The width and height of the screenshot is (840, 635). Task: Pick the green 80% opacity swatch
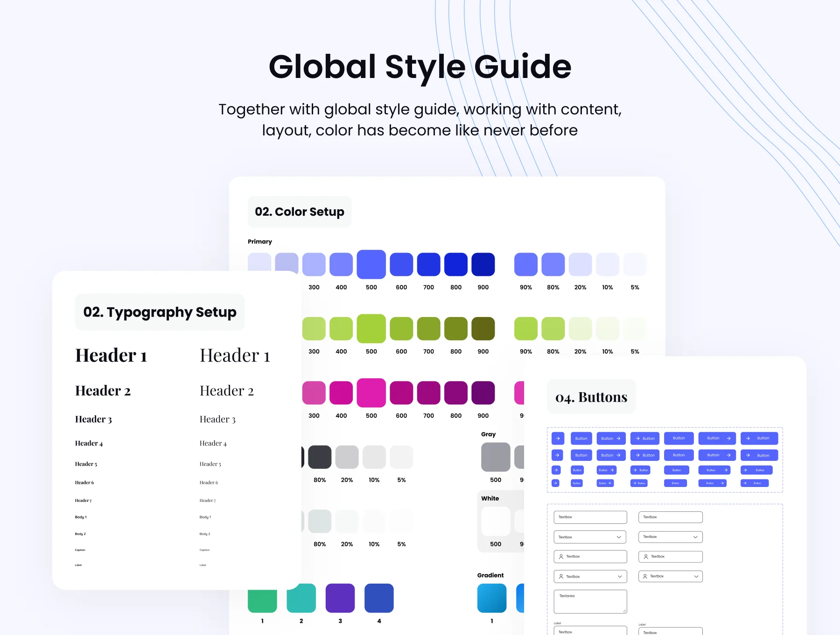click(x=553, y=329)
